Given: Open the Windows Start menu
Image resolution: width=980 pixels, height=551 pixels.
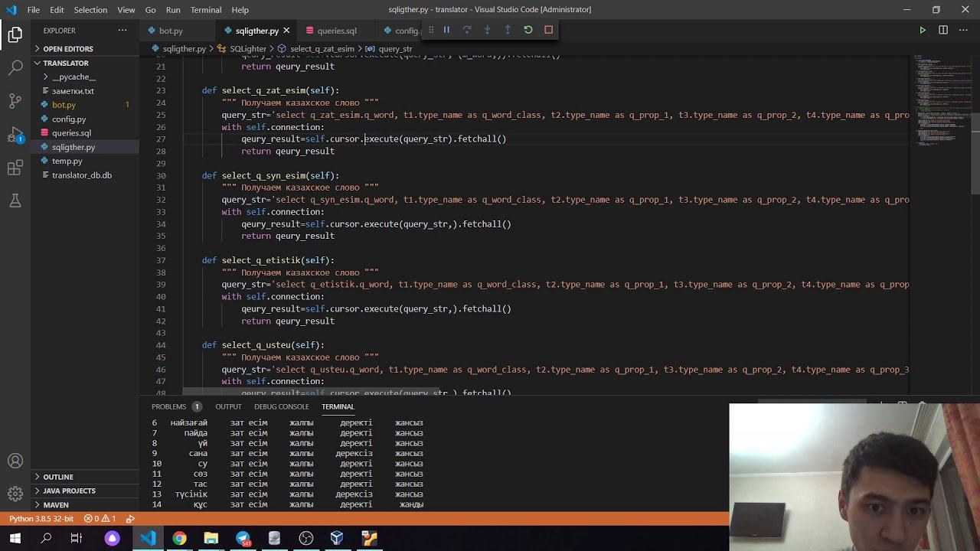Looking at the screenshot, I should pyautogui.click(x=15, y=539).
